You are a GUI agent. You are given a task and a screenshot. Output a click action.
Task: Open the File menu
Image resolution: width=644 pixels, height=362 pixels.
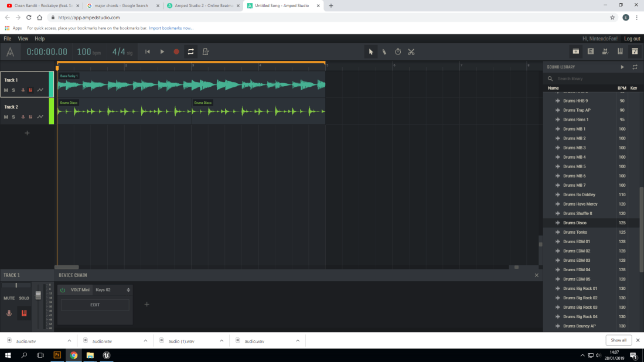[x=7, y=38]
